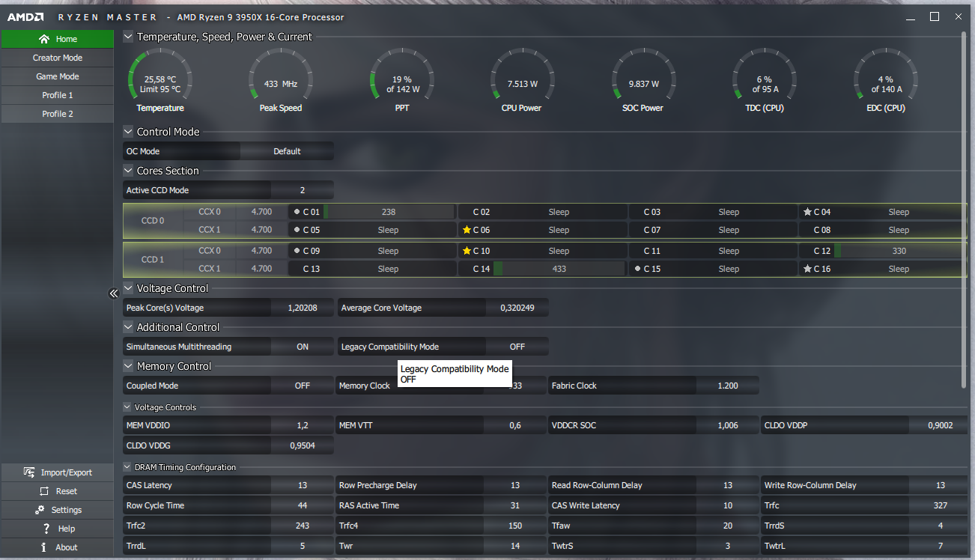975x560 pixels.
Task: Collapse the Control Mode section
Action: (x=128, y=132)
